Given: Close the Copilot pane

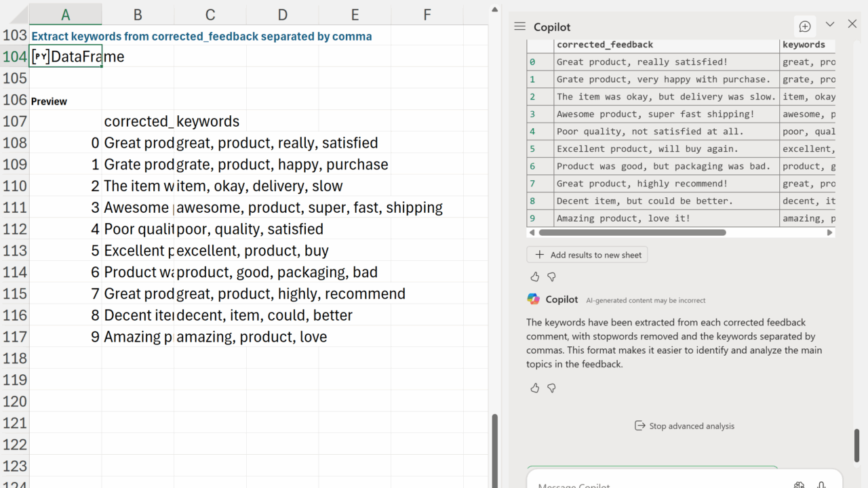Looking at the screenshot, I should pos(852,24).
